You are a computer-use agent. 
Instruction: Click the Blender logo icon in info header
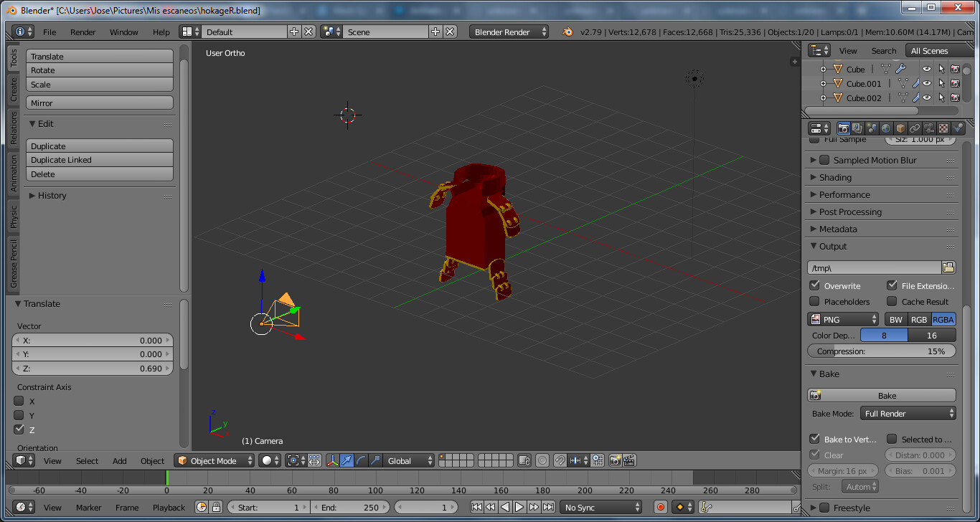pos(567,32)
